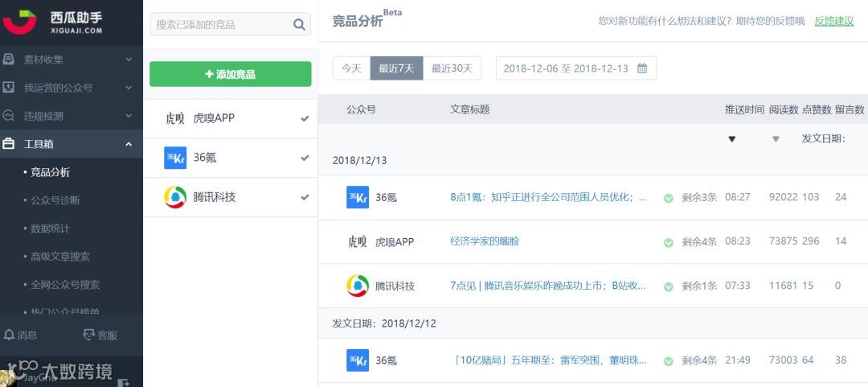Viewport: 868px width, 387px height.
Task: Open 消息 bell notifications
Action: pyautogui.click(x=19, y=335)
